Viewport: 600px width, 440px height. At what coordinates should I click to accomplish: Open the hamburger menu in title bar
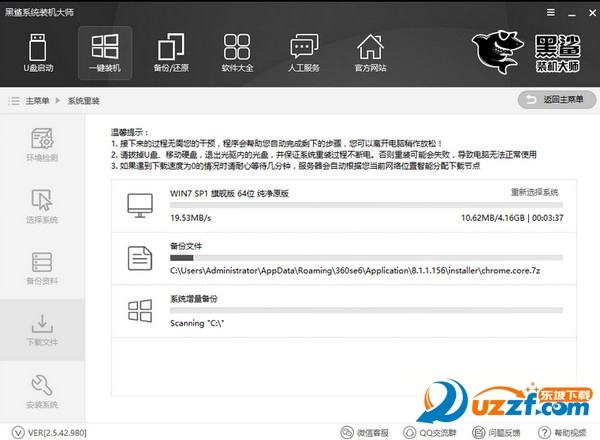pos(551,13)
